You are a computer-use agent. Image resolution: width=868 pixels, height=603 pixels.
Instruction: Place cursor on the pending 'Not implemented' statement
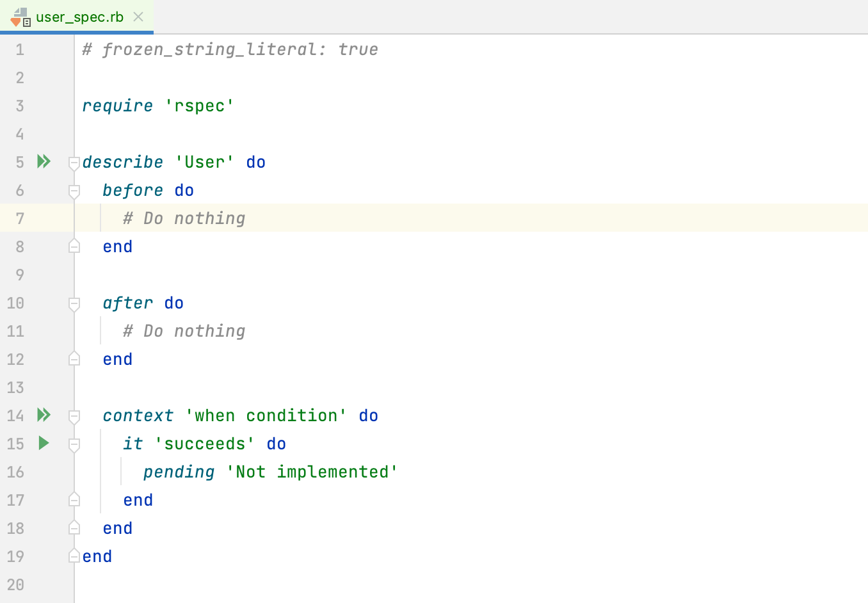point(269,472)
